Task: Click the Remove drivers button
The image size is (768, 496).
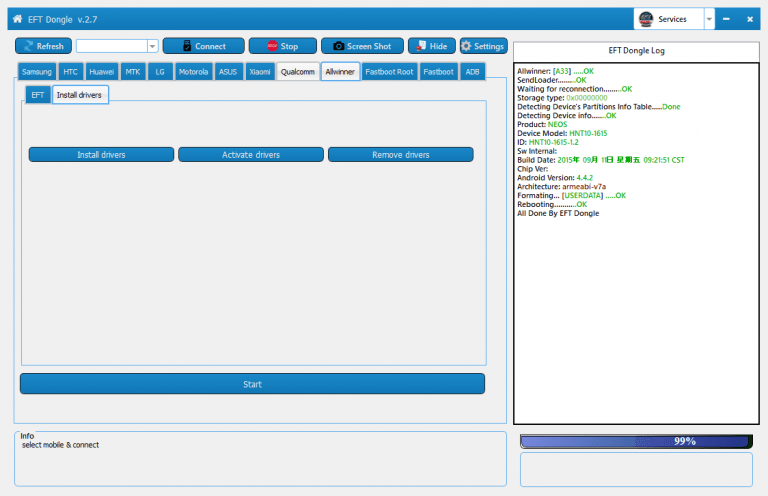Action: point(401,155)
